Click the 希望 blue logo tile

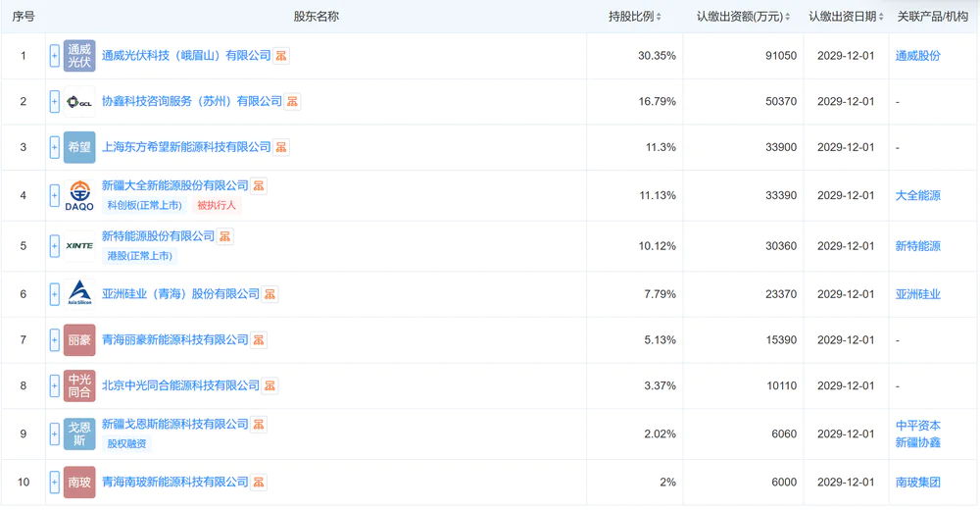tap(79, 147)
